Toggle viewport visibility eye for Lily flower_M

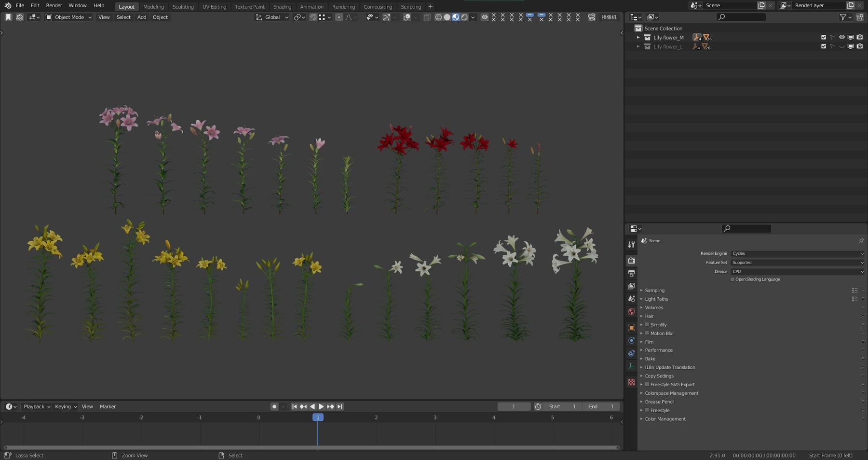842,37
